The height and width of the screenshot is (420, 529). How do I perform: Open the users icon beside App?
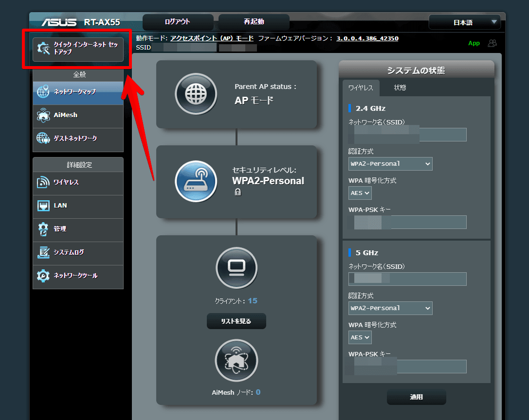tap(492, 43)
